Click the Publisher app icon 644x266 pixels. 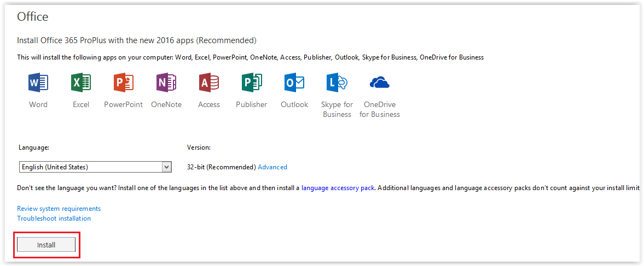pos(252,84)
